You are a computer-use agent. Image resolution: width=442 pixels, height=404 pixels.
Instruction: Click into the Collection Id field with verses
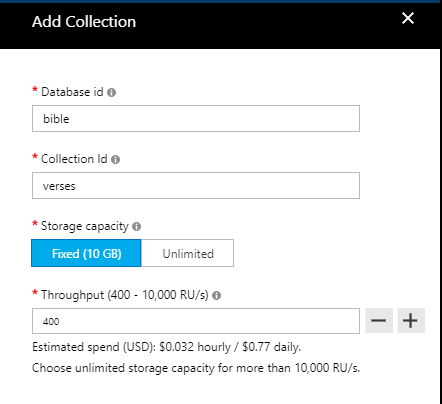[196, 186]
